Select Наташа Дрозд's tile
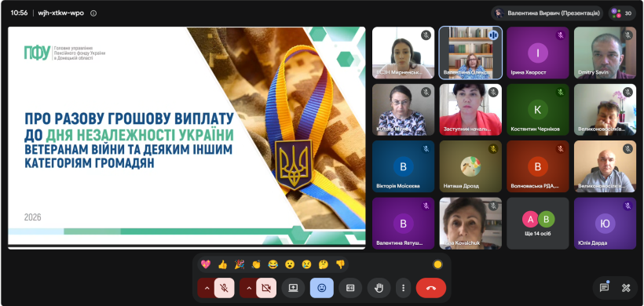Screen dimensions: 644x306 point(470,166)
